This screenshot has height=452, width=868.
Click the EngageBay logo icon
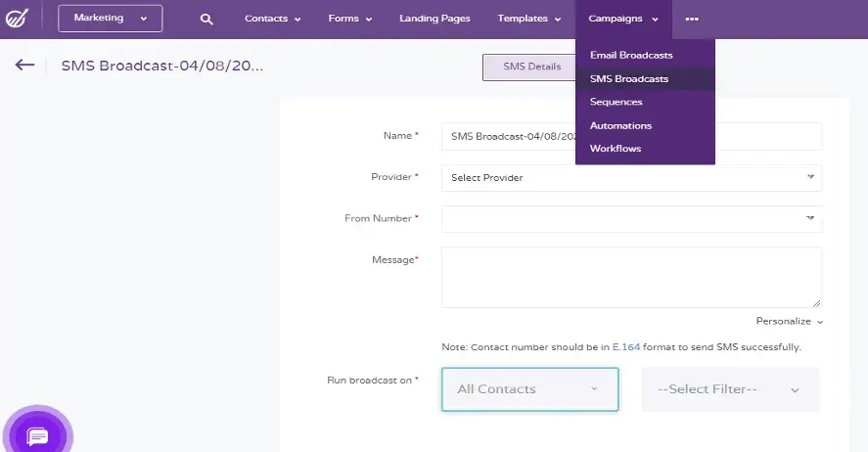pos(17,19)
